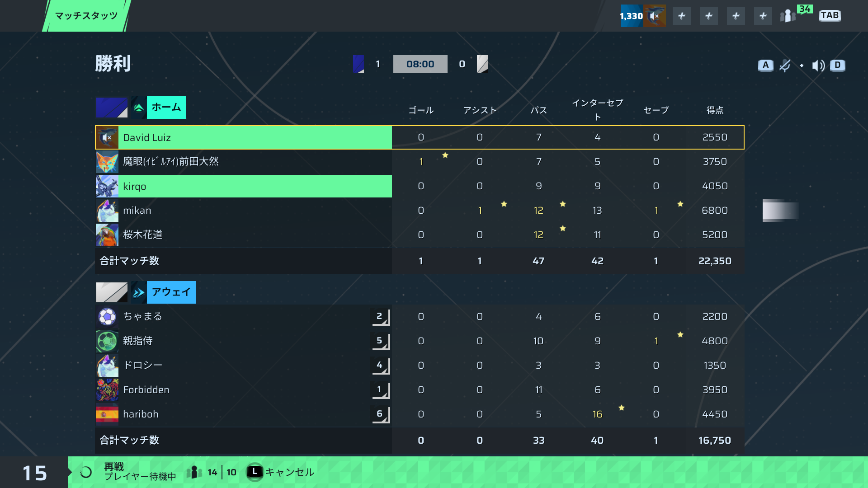Unmute David Luiz via his avatar icon
Screen dimensions: 868x488
click(x=107, y=137)
